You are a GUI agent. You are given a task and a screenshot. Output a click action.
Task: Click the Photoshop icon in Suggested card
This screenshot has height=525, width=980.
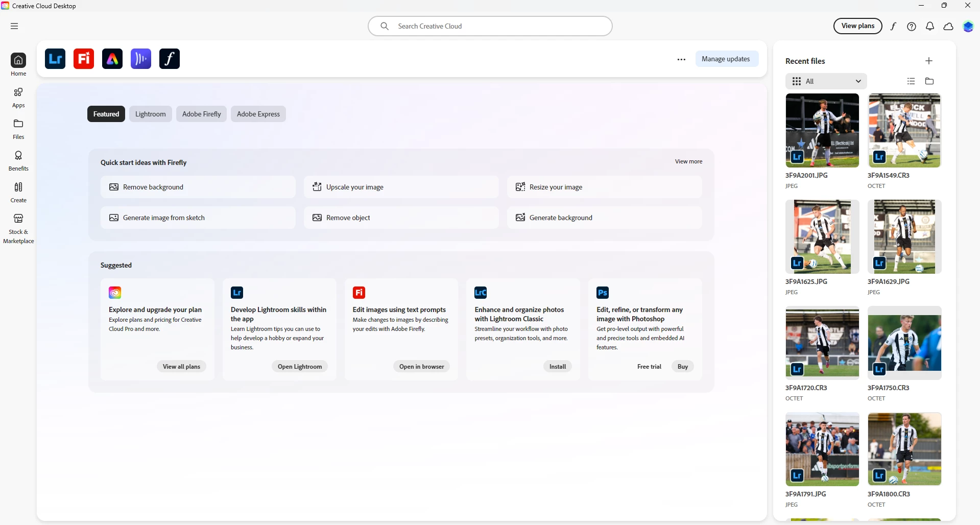coord(603,293)
